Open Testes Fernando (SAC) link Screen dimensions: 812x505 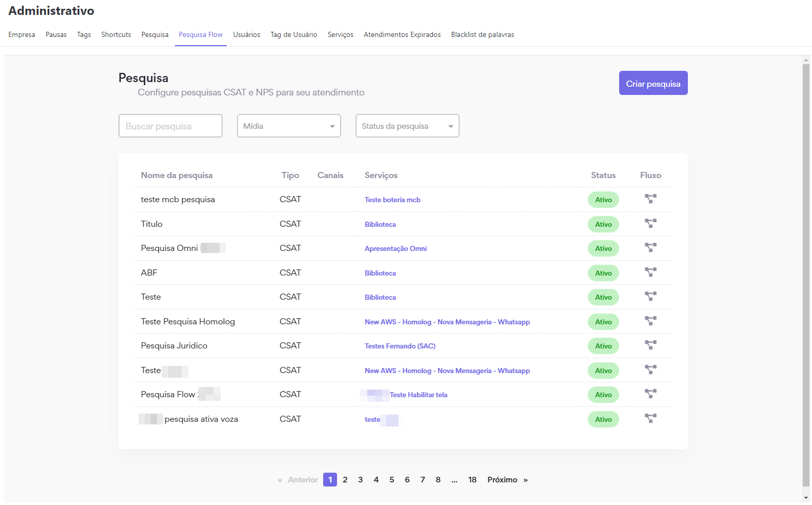[x=400, y=346]
